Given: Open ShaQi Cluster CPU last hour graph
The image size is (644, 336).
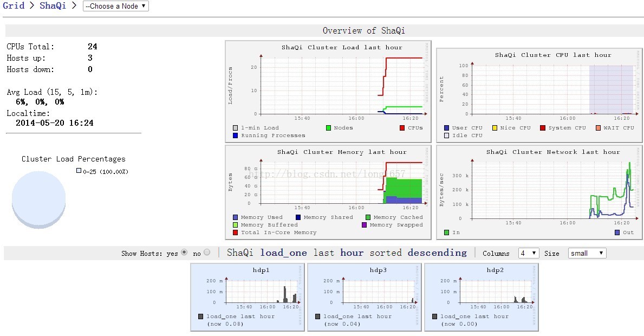Looking at the screenshot, I should (x=539, y=95).
